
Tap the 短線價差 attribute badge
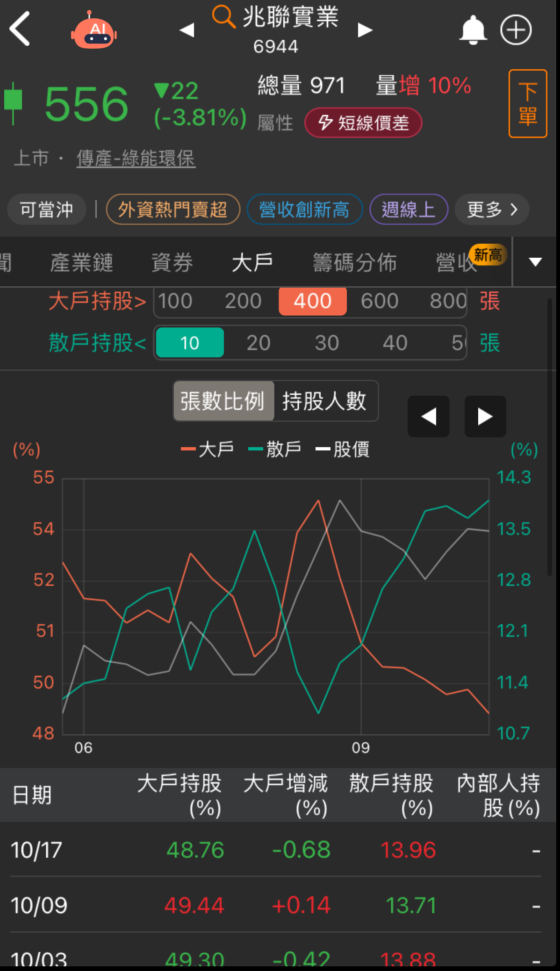pos(363,123)
